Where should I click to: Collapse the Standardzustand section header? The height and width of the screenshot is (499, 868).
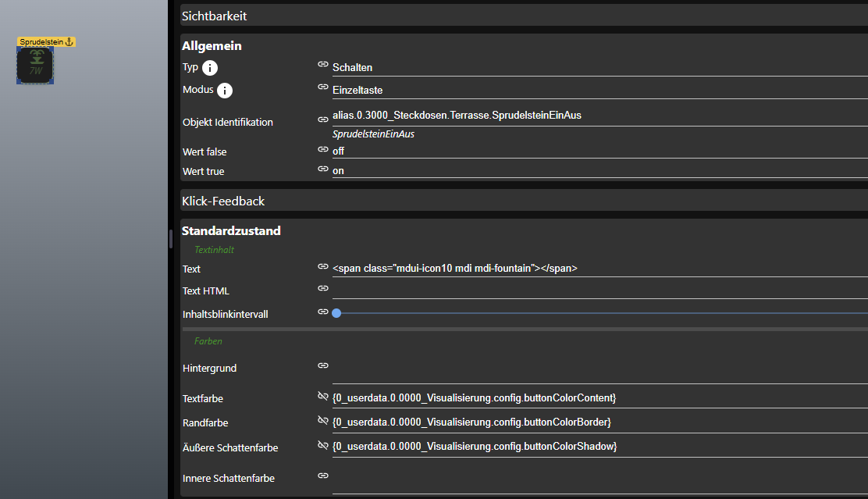(231, 230)
